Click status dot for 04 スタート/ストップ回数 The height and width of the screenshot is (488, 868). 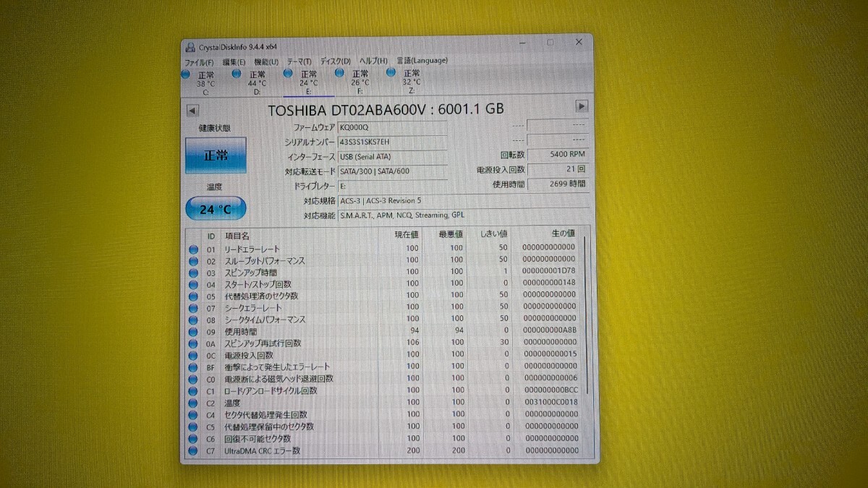pos(193,284)
